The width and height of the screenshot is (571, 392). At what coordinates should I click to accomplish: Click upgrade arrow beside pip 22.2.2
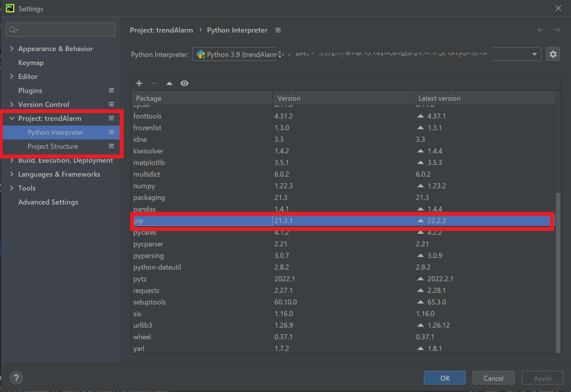(x=421, y=221)
